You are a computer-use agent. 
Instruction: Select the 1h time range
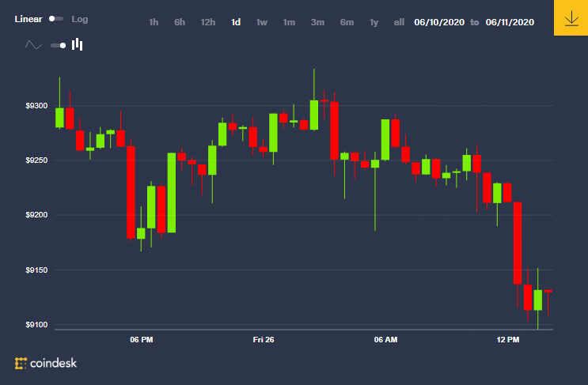pos(154,22)
